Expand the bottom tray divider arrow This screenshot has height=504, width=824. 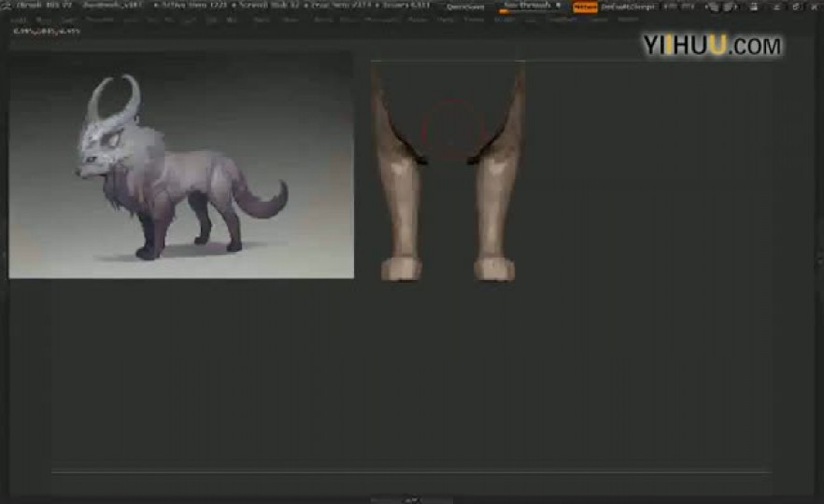(412, 500)
